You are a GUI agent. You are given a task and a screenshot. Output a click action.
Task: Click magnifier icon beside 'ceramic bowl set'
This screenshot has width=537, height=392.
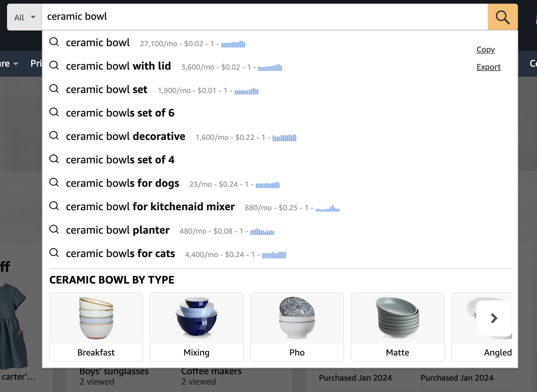click(x=54, y=89)
